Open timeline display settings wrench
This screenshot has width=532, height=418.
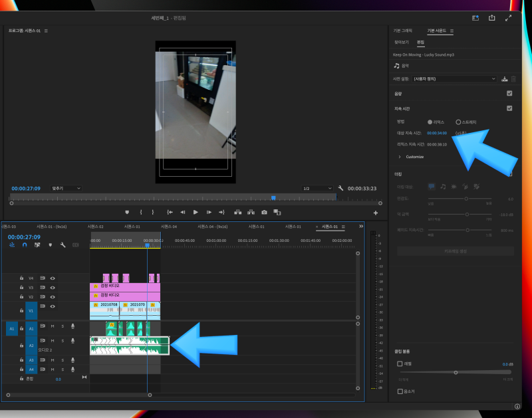[x=63, y=245]
